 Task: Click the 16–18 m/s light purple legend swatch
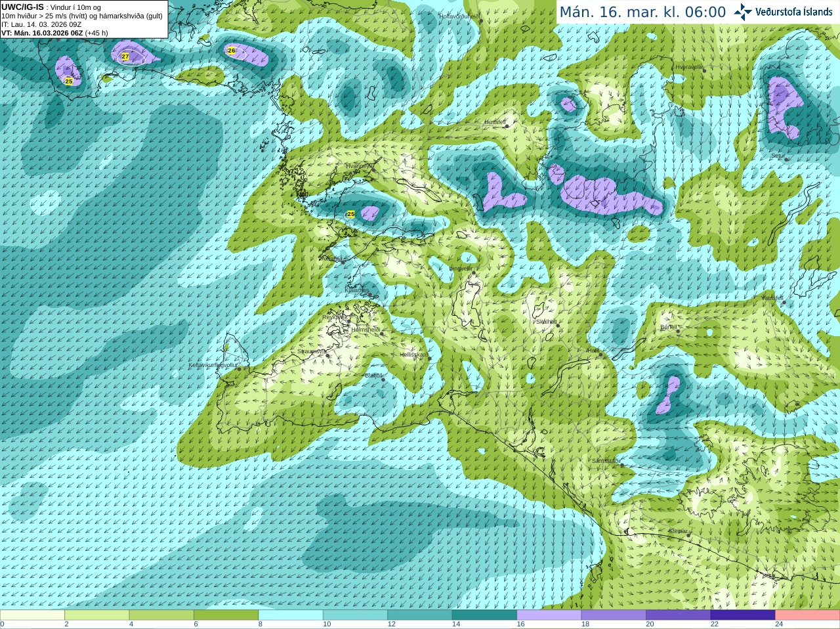(x=549, y=615)
